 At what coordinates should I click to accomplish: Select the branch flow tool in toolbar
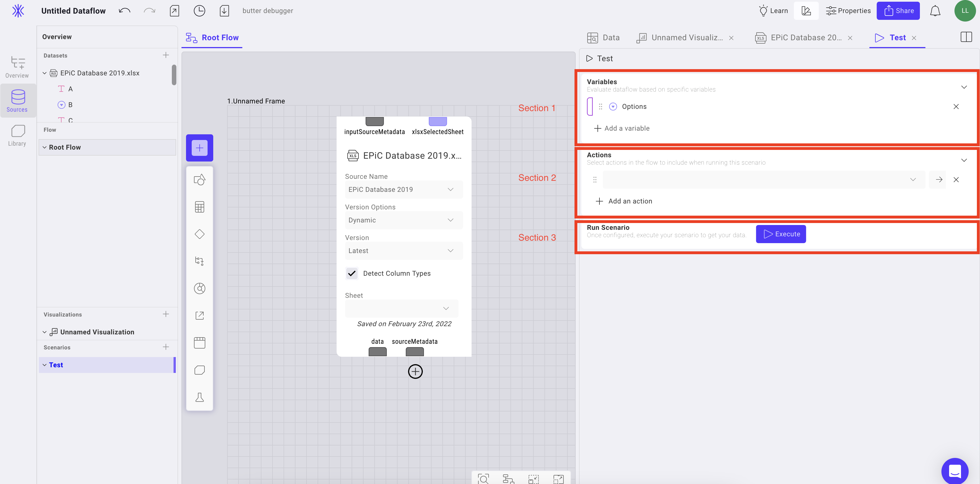tap(199, 261)
